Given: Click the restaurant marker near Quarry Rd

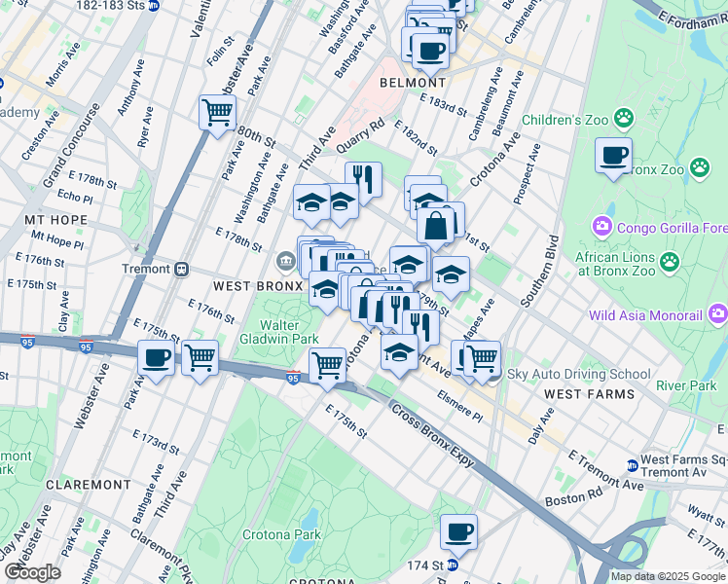Looking at the screenshot, I should pos(363,179).
